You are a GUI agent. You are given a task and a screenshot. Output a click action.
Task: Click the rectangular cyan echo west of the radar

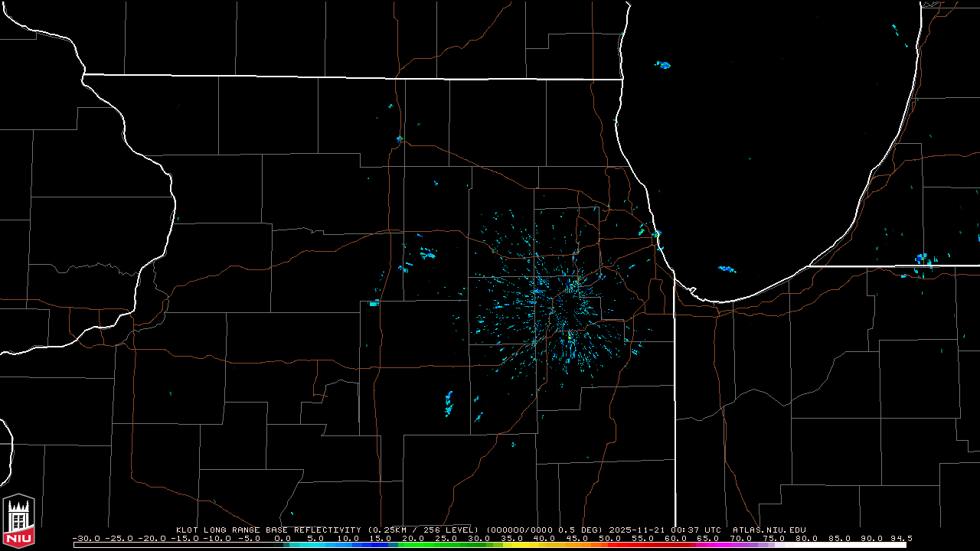tap(374, 304)
